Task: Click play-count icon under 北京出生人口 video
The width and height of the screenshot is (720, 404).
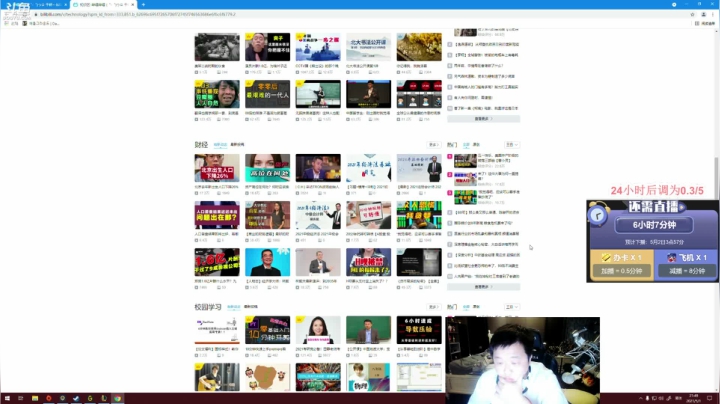Action: coord(196,193)
